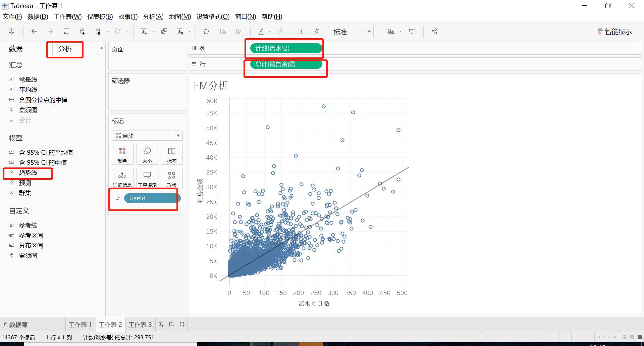644x346 pixels.
Task: Click the refresh data icon
Action: (x=117, y=31)
